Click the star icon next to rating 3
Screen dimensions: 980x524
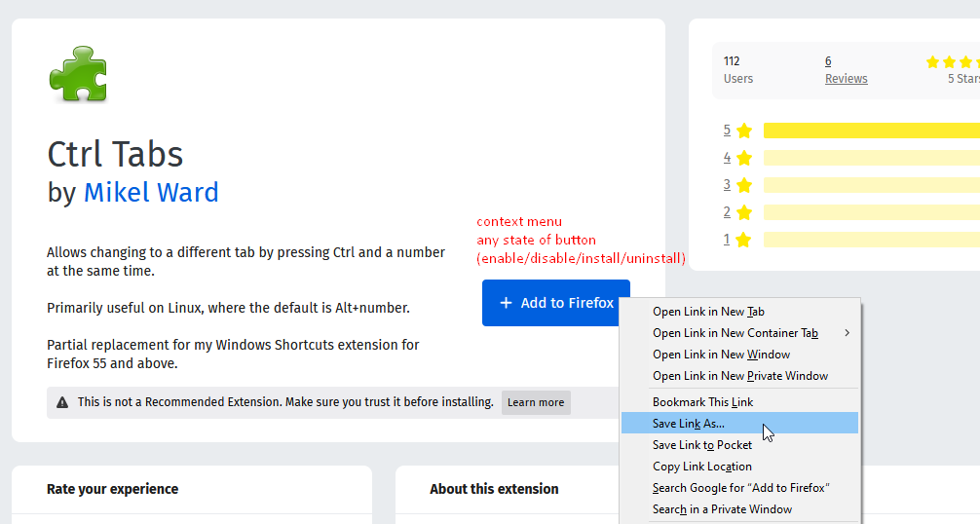(x=743, y=185)
